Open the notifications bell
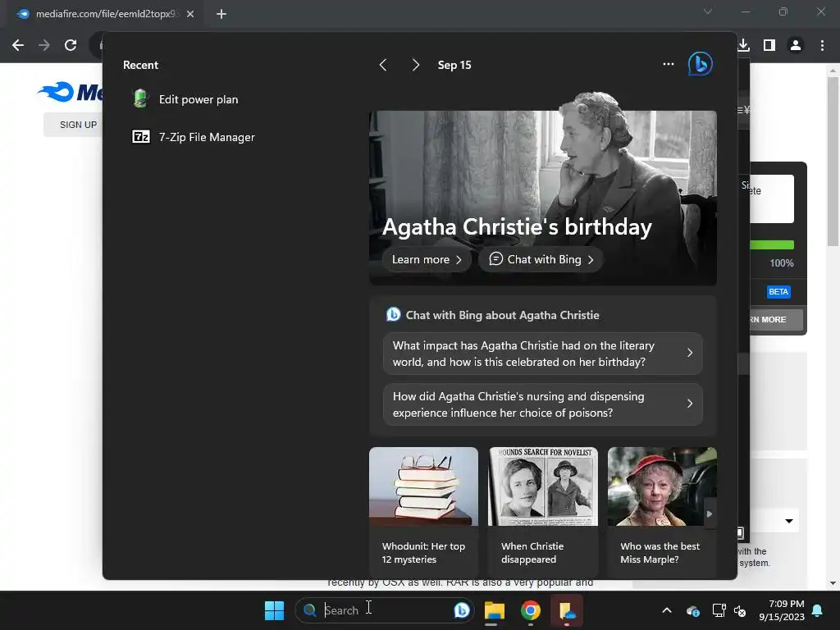The height and width of the screenshot is (630, 840). [818, 610]
